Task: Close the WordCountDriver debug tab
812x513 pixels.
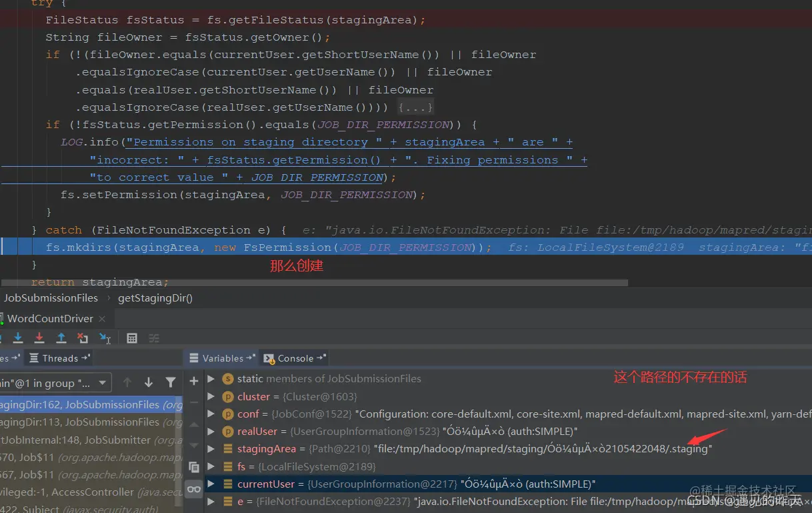Action: (101, 319)
